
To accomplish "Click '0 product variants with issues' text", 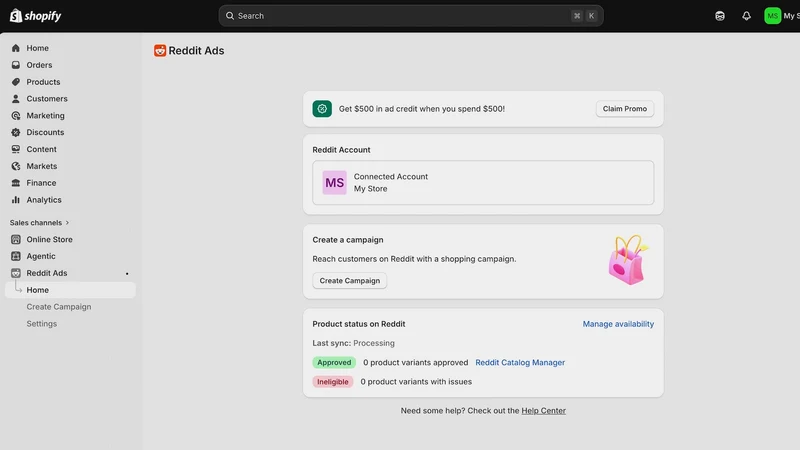I will [x=416, y=382].
